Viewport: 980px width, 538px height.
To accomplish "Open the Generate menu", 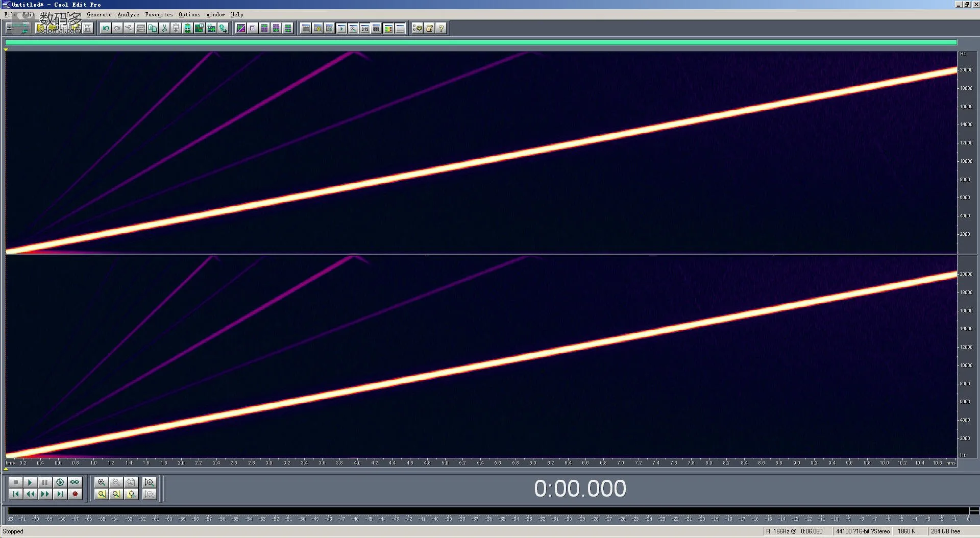I will (99, 15).
